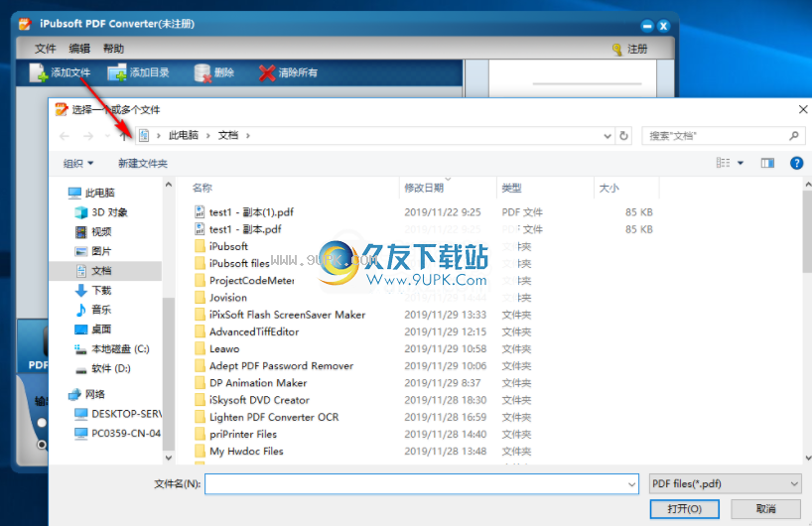Viewport: 812px width, 526px height.
Task: Click the search magnifier icon
Action: click(794, 136)
